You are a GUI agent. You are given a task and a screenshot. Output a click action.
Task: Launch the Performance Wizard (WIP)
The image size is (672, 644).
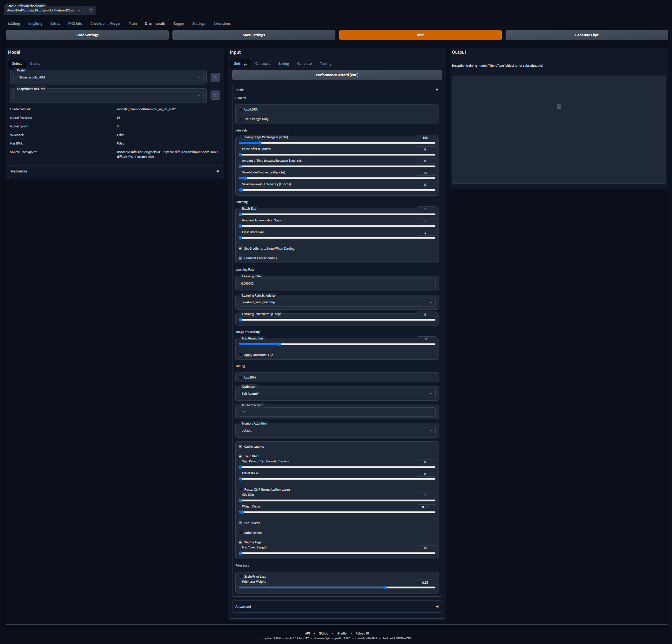337,75
